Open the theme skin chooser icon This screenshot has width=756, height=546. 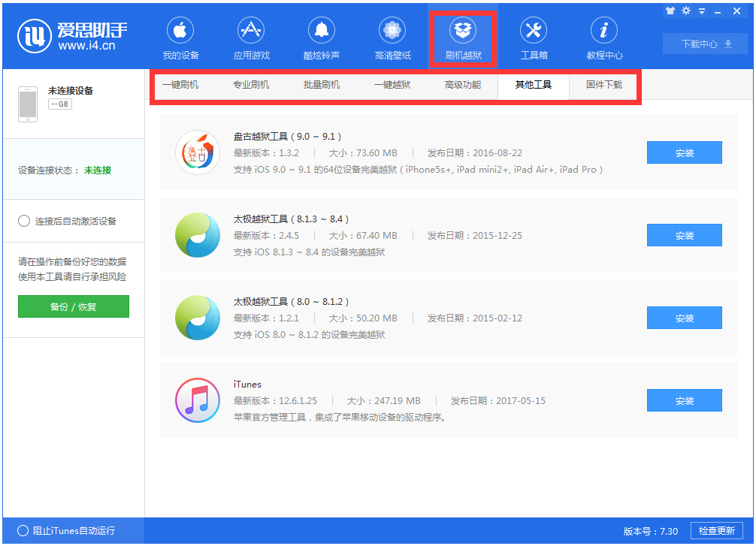coord(670,11)
